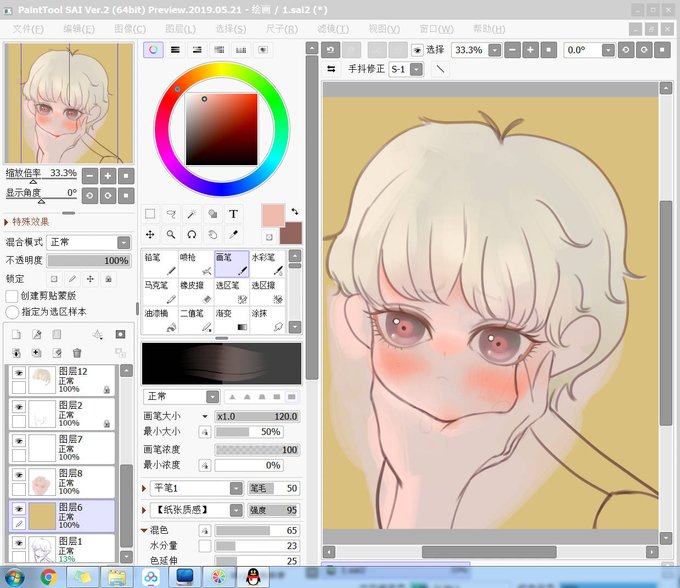The image size is (680, 588).
Task: Zoom in canvas using toolbar plus button
Action: (x=530, y=50)
